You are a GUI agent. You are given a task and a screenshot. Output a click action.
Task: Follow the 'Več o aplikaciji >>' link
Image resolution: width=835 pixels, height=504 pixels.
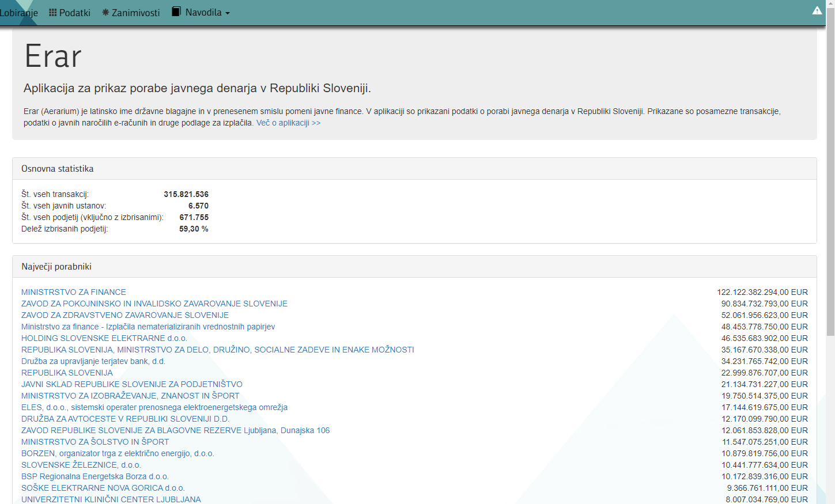(x=288, y=123)
